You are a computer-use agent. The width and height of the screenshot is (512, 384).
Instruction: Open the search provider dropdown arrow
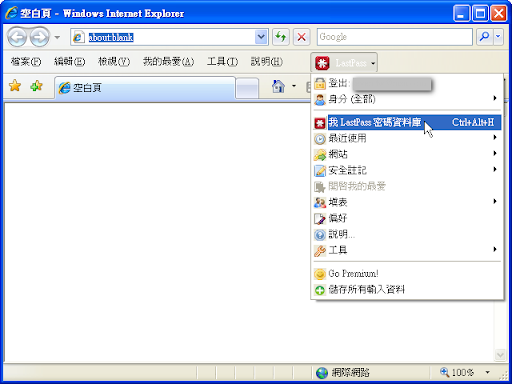498,37
